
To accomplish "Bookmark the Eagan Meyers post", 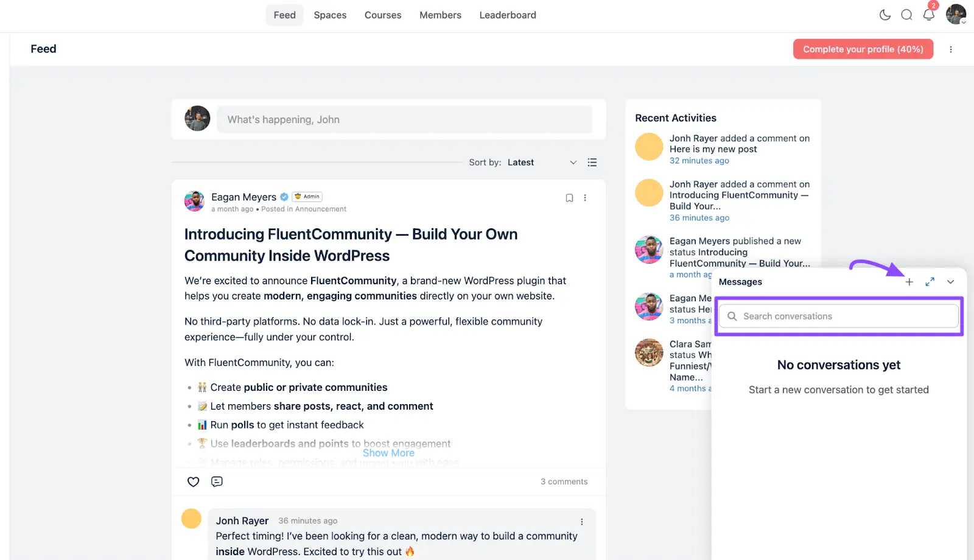I will (x=569, y=198).
